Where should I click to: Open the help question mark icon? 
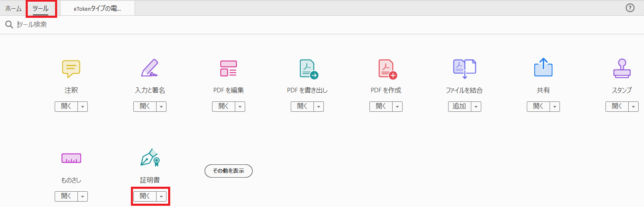[x=630, y=8]
